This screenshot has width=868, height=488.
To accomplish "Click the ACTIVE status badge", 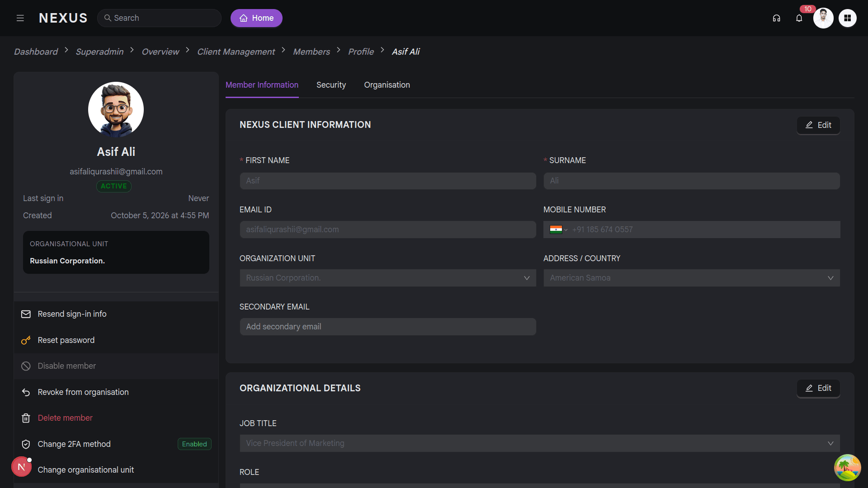I will pos(113,186).
